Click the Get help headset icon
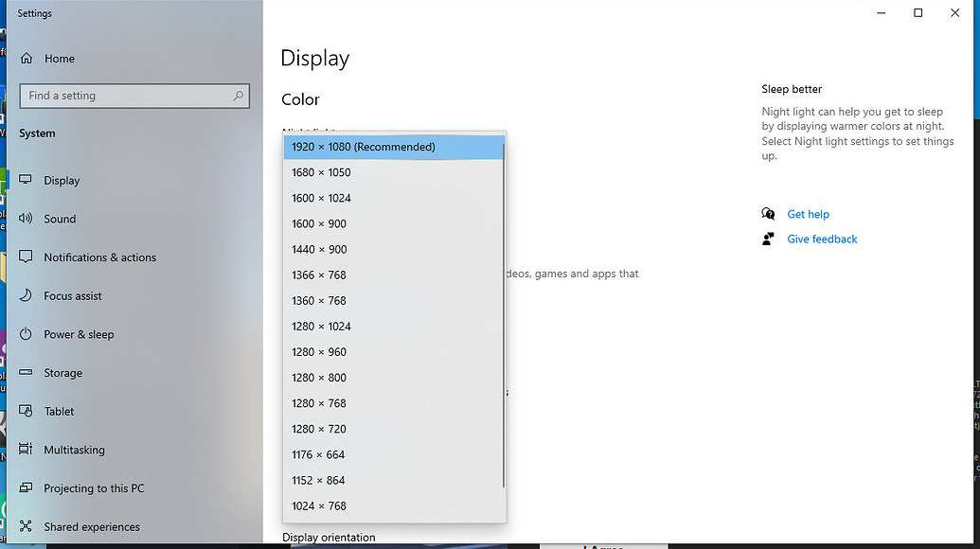980x549 pixels. (769, 214)
